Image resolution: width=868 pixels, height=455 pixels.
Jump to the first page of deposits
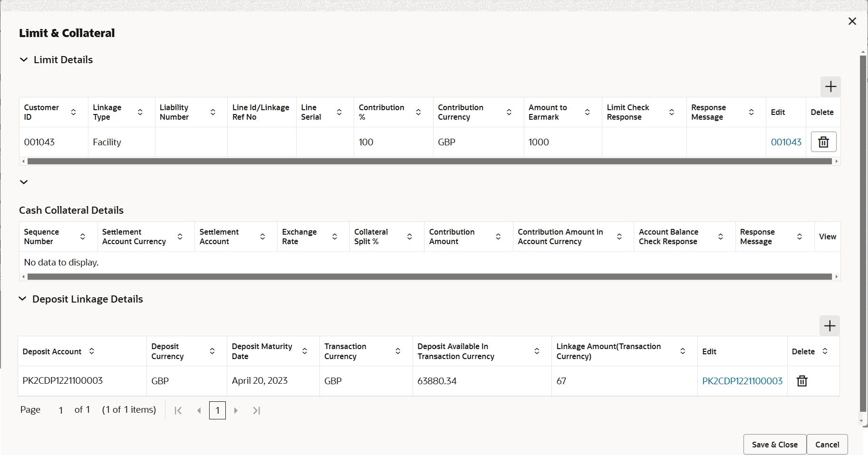[x=178, y=410]
